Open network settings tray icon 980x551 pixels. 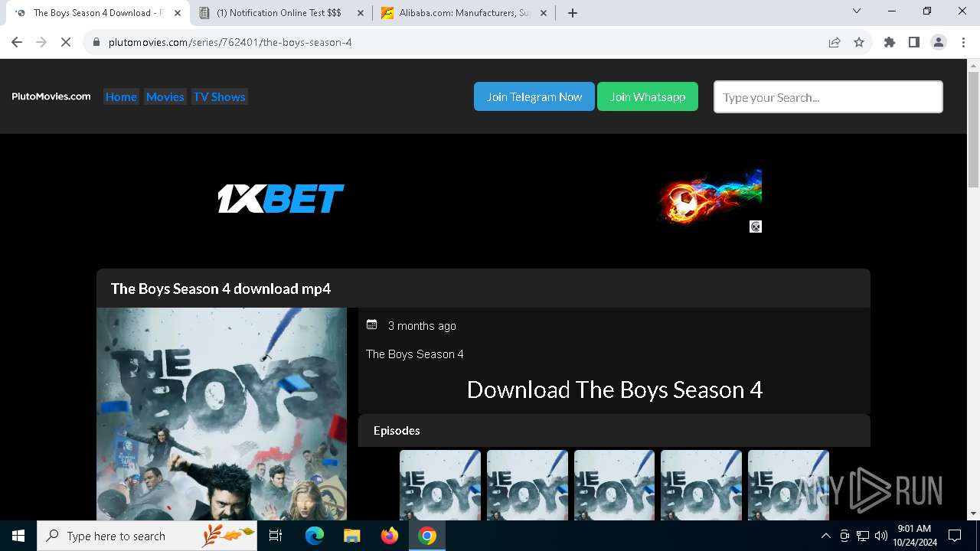click(x=863, y=536)
